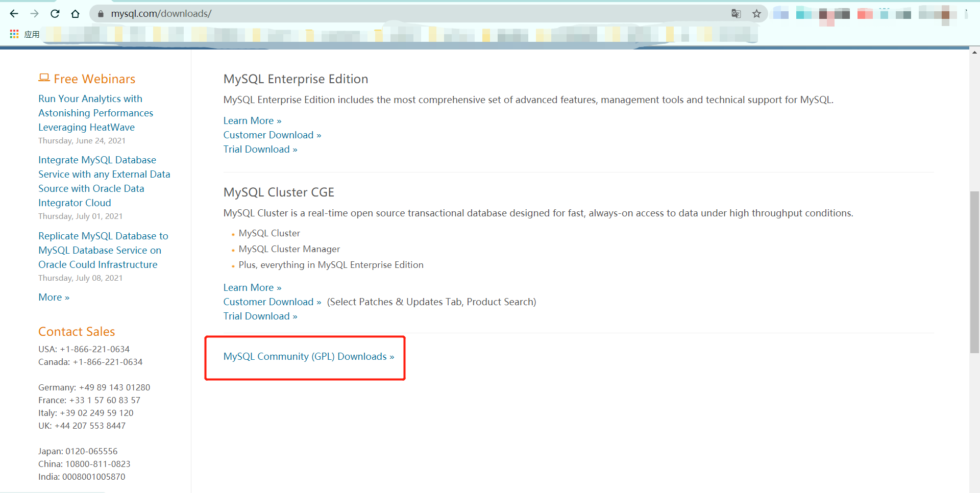Click the browser forward arrow
The width and height of the screenshot is (980, 493).
pyautogui.click(x=34, y=14)
